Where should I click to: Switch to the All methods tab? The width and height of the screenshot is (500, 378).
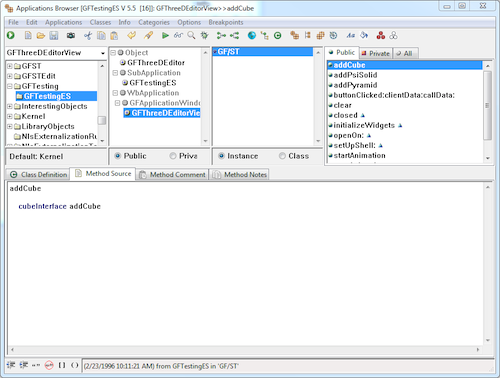405,53
